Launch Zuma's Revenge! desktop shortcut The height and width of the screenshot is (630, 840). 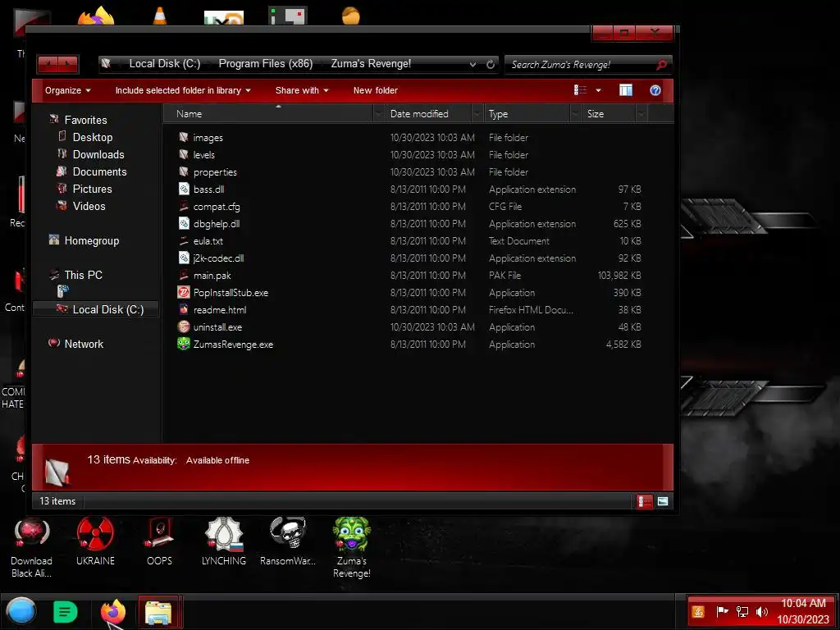click(351, 547)
